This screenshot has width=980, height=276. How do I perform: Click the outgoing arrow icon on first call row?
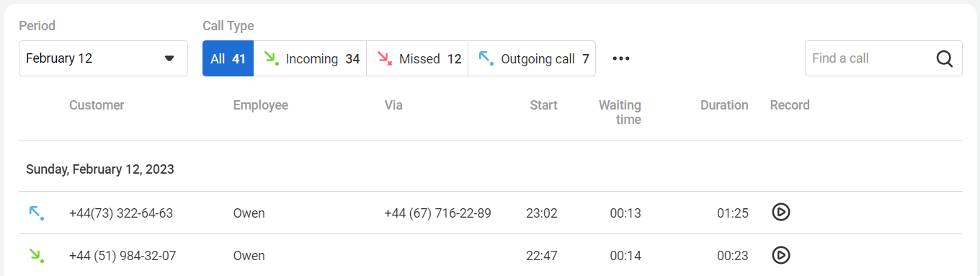[37, 213]
